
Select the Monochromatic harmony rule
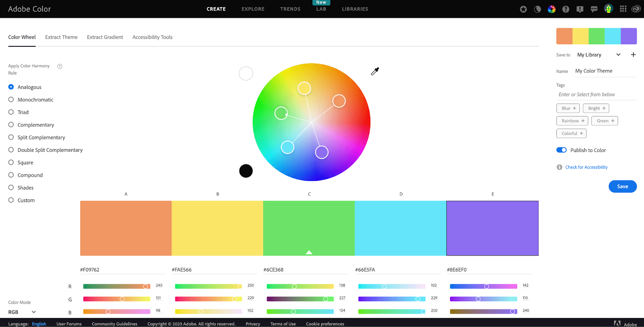click(x=31, y=100)
